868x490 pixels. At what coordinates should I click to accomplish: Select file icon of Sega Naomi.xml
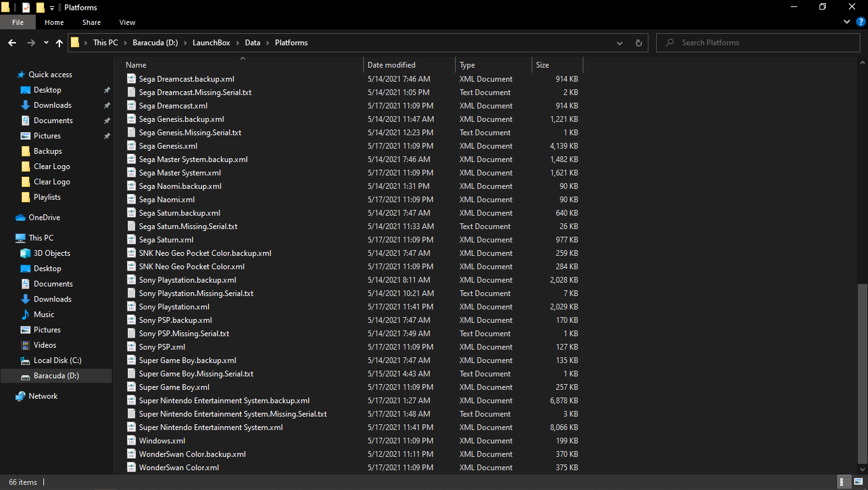coord(131,200)
